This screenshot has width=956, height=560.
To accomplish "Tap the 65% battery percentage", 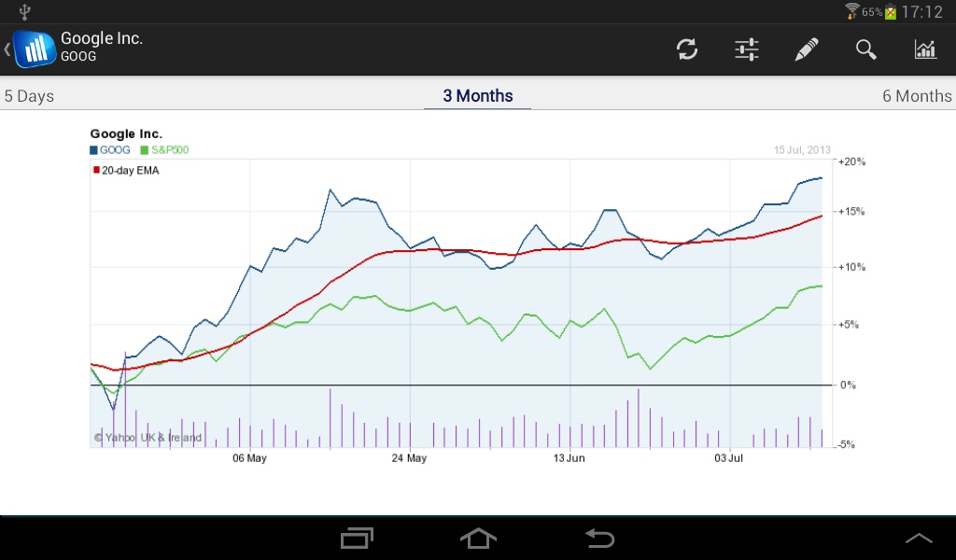I will [x=872, y=12].
